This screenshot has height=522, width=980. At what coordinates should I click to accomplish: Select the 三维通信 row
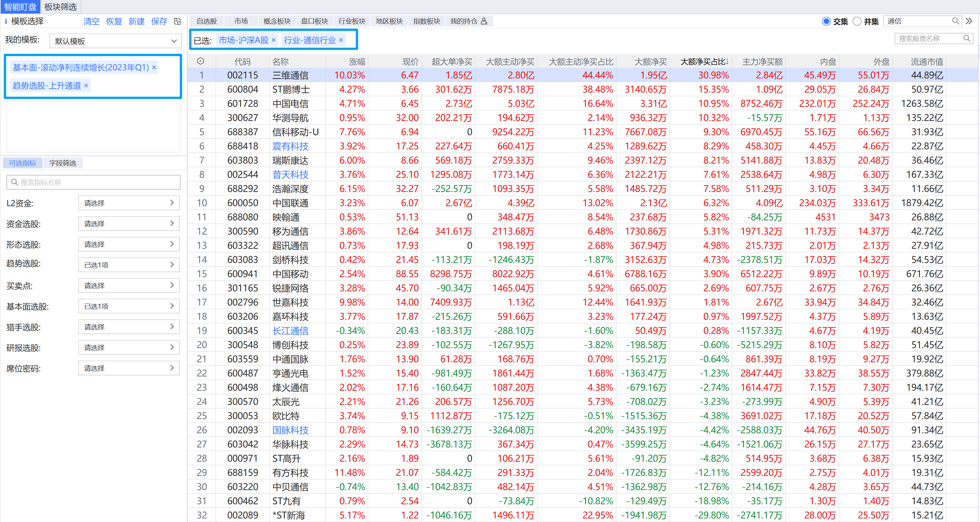pyautogui.click(x=583, y=75)
